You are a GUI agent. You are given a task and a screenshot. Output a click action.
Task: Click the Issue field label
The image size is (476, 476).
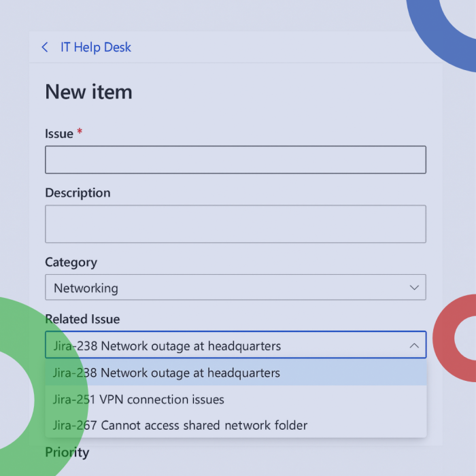(59, 133)
